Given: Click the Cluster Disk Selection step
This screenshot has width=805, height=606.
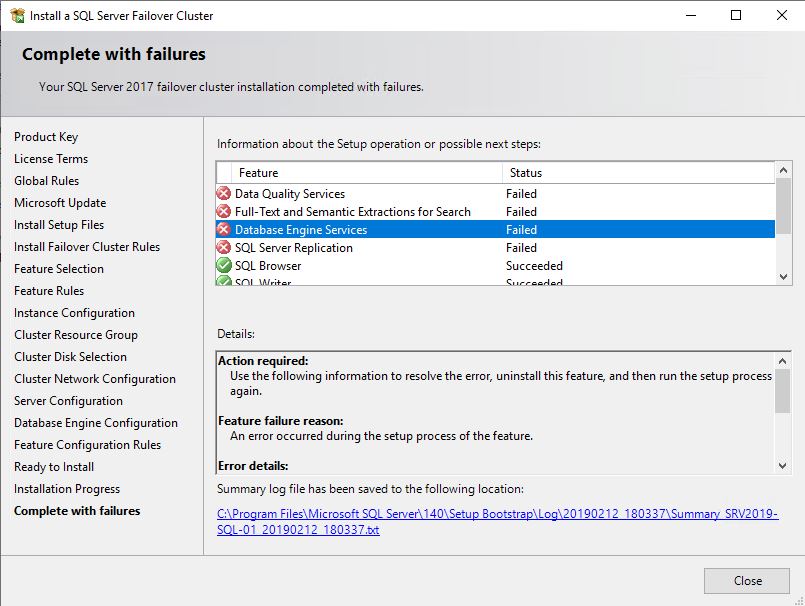Looking at the screenshot, I should pos(70,357).
